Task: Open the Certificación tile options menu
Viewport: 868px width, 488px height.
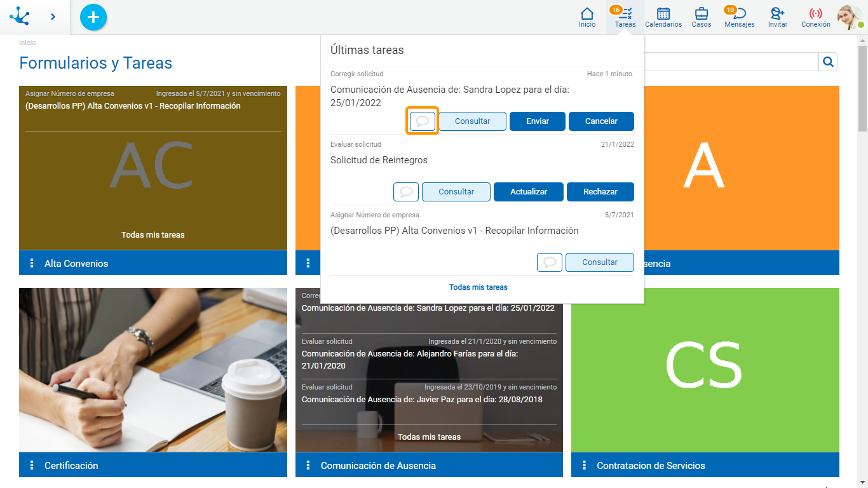Action: pyautogui.click(x=32, y=465)
